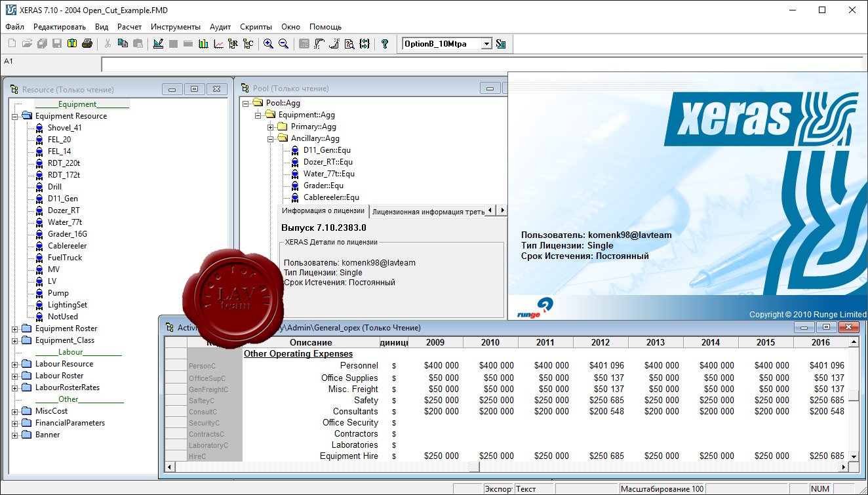Click the Zoom Out magnifier icon
Viewport: 868px width, 495px height.
click(x=283, y=44)
